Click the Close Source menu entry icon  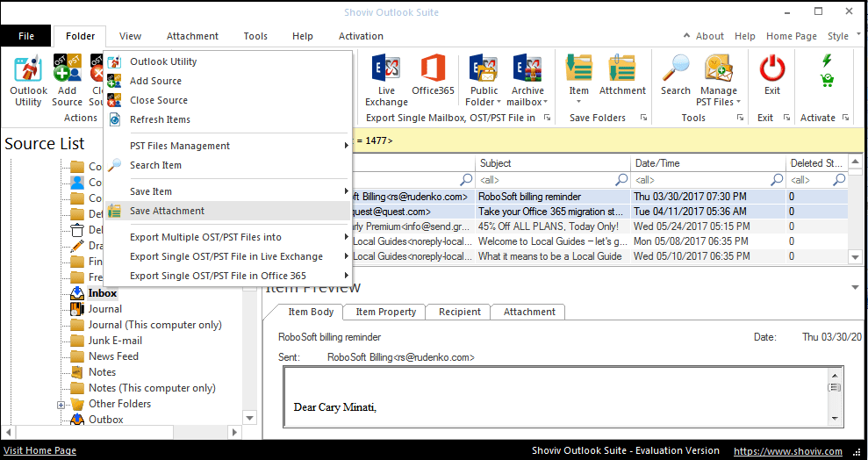(115, 100)
